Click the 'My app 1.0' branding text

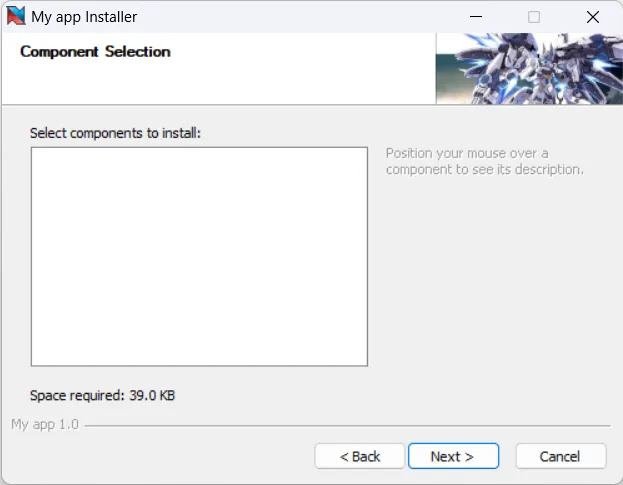click(44, 425)
